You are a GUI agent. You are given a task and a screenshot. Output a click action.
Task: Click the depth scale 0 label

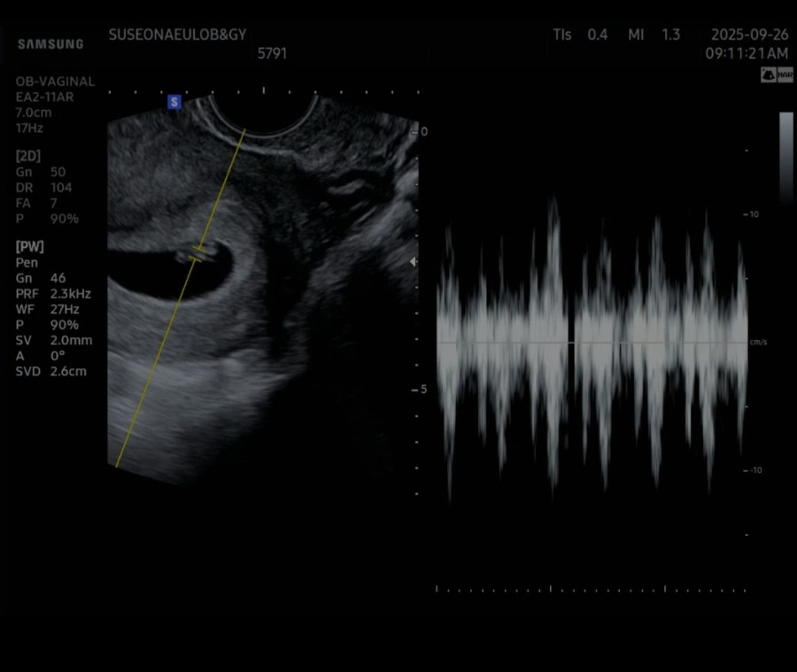pyautogui.click(x=424, y=132)
